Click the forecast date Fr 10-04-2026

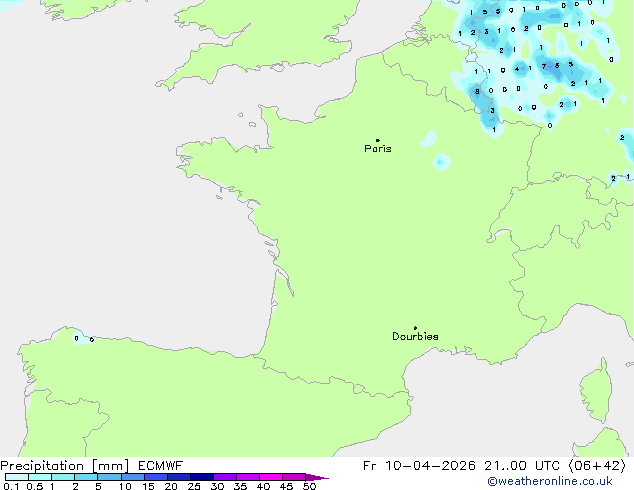click(419, 466)
